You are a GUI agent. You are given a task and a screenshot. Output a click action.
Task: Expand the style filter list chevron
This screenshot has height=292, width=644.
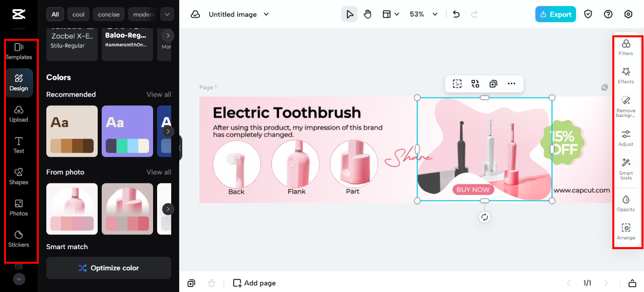click(167, 14)
